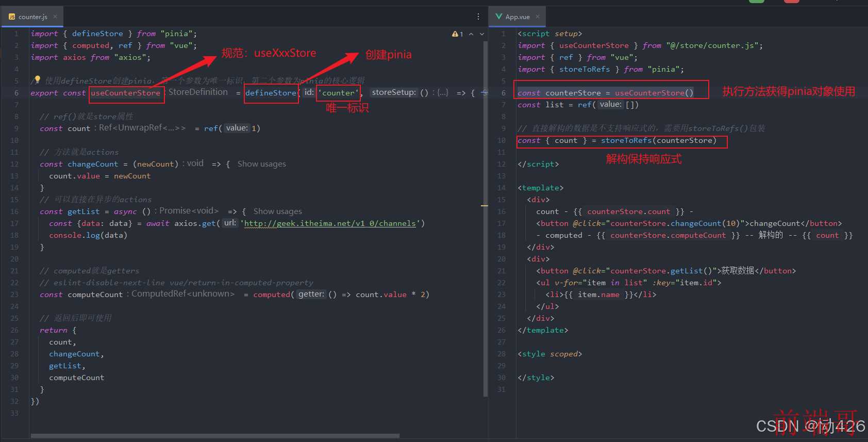The image size is (868, 442).
Task: Click the yellow intention light bulb on line 5
Action: (x=37, y=79)
